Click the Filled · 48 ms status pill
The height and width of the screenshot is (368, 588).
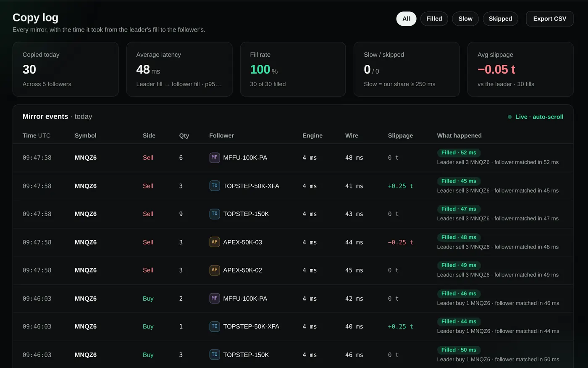[x=459, y=238]
